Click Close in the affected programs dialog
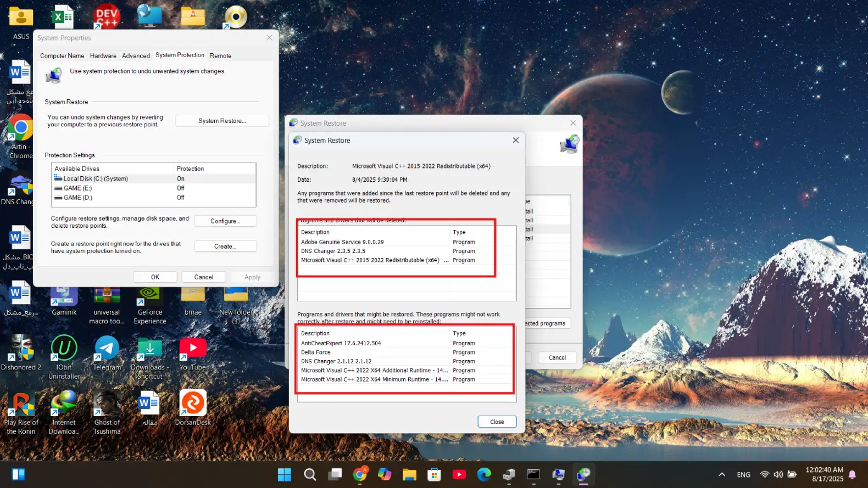 pos(497,422)
